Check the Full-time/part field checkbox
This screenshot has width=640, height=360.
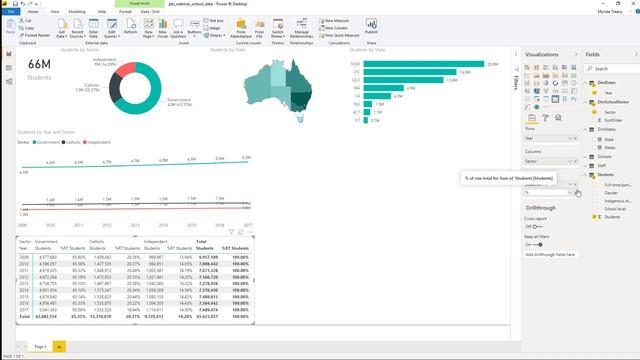(594, 185)
